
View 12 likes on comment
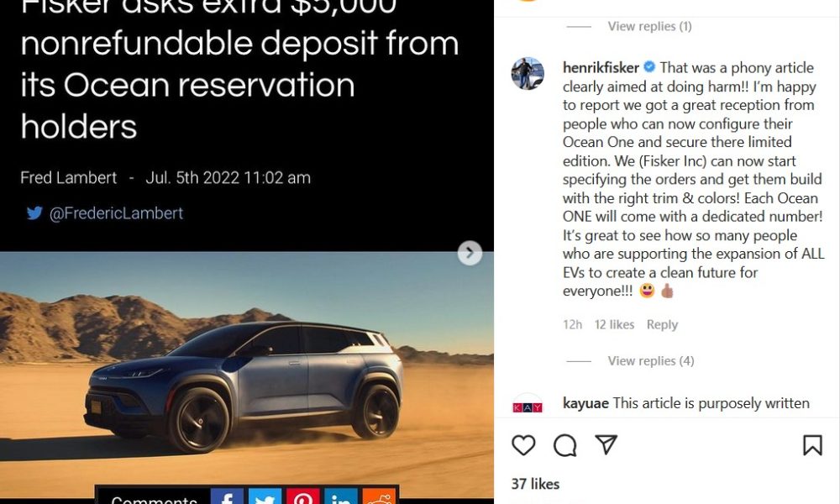point(614,324)
